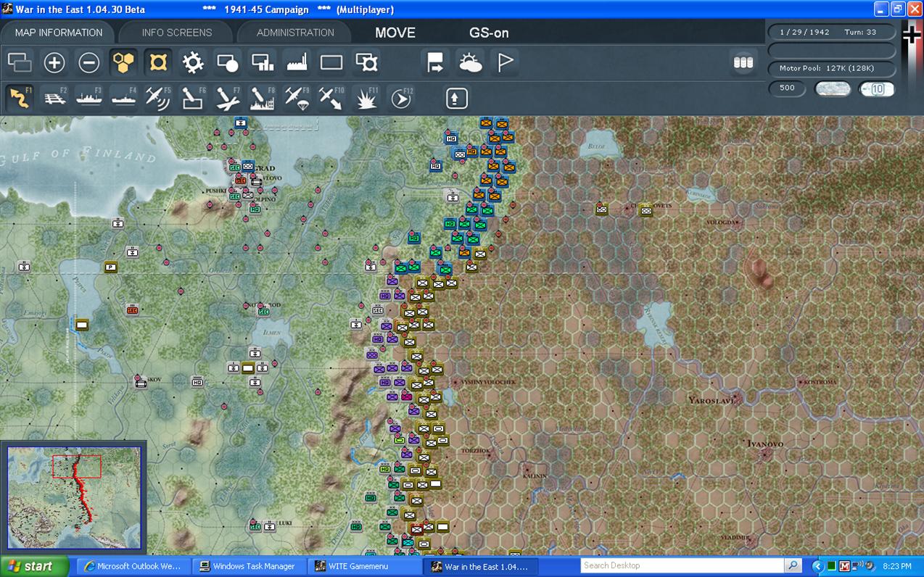Activate the F11 explosion attack mode icon
The width and height of the screenshot is (924, 577).
366,98
